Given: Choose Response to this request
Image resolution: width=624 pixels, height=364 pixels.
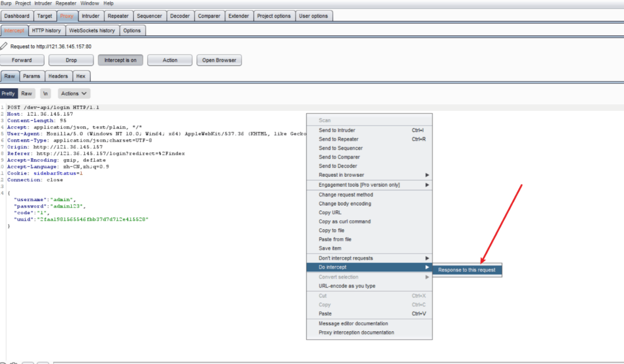Looking at the screenshot, I should pos(467,270).
